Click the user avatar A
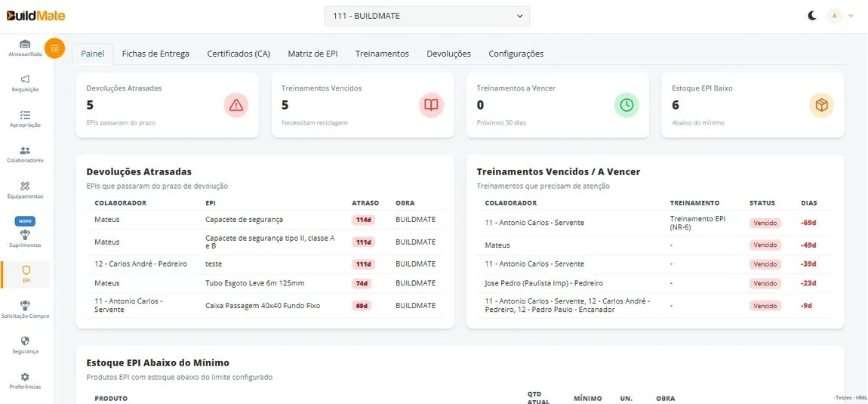Viewport: 868px width, 404px height. [834, 16]
